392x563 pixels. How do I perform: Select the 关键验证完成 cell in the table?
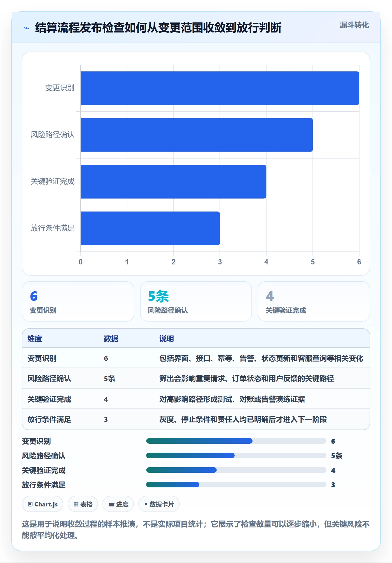(x=49, y=399)
